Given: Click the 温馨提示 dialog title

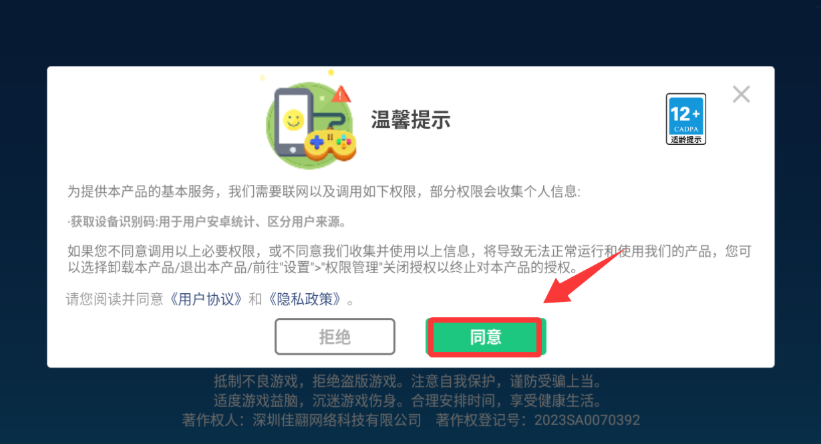Looking at the screenshot, I should (x=410, y=120).
